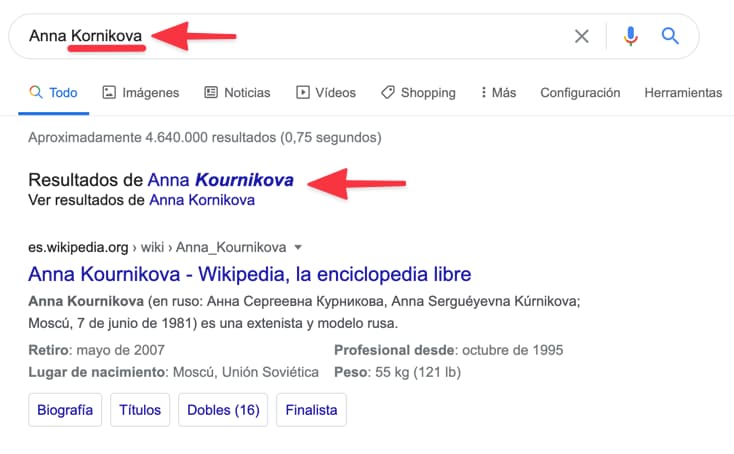Switch to the Imágenes tab
Screen dimensions: 734x454
[x=141, y=93]
